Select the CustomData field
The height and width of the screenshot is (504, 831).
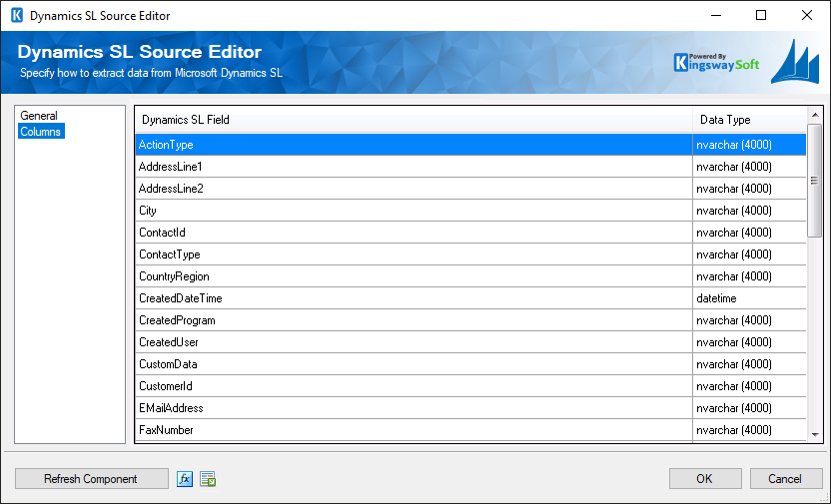pyautogui.click(x=414, y=364)
